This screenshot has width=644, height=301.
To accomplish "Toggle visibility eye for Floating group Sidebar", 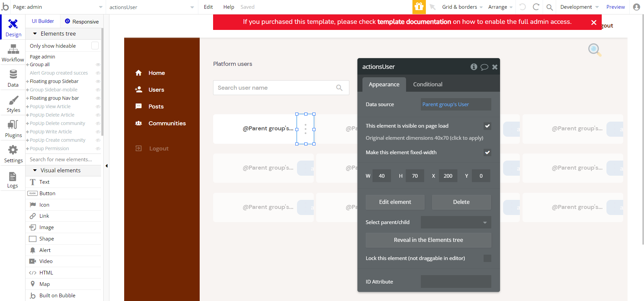I will (x=98, y=81).
